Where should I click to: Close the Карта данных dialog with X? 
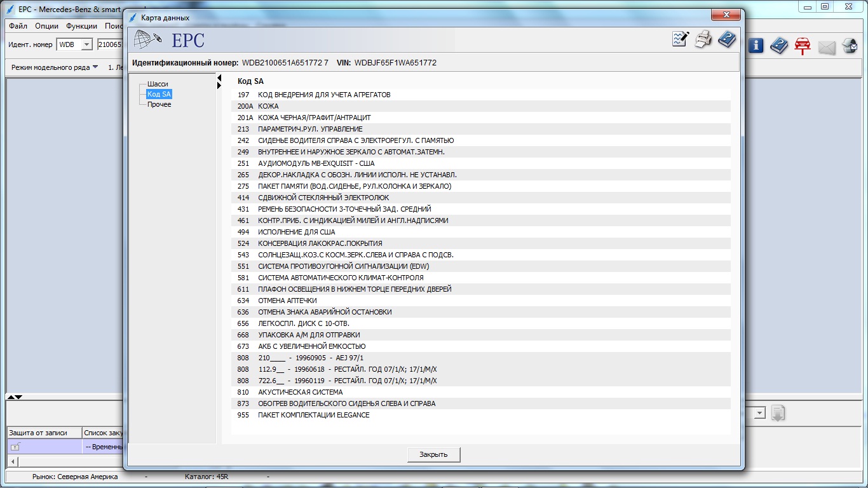coord(724,15)
